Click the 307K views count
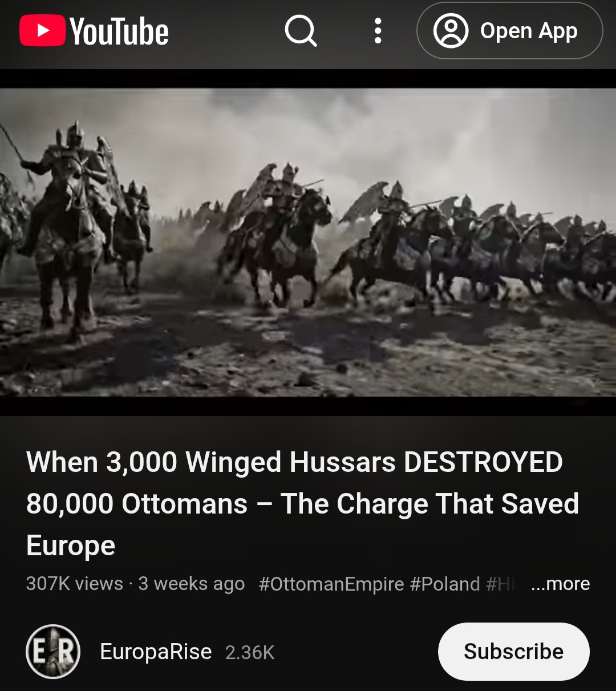The image size is (616, 691). pyautogui.click(x=74, y=584)
